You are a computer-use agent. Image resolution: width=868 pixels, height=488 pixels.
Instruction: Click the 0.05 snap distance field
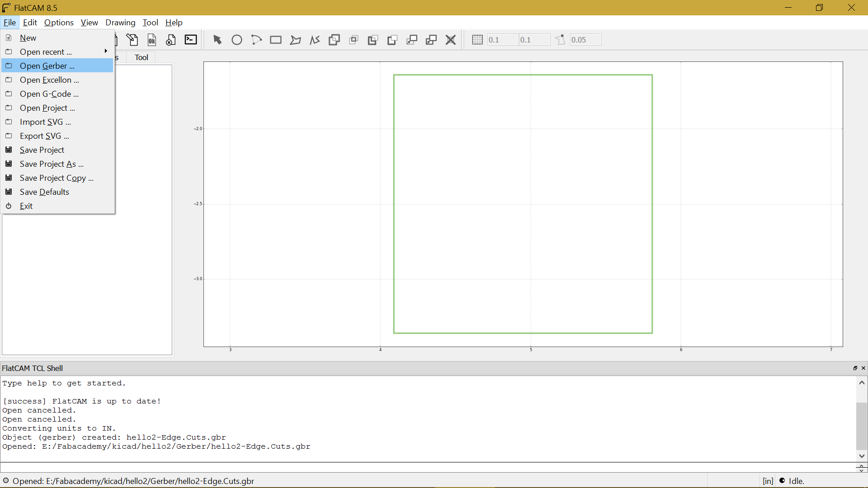(585, 40)
